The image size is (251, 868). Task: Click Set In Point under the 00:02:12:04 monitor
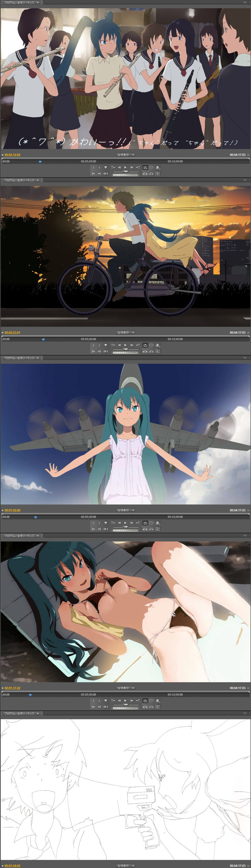[93, 167]
